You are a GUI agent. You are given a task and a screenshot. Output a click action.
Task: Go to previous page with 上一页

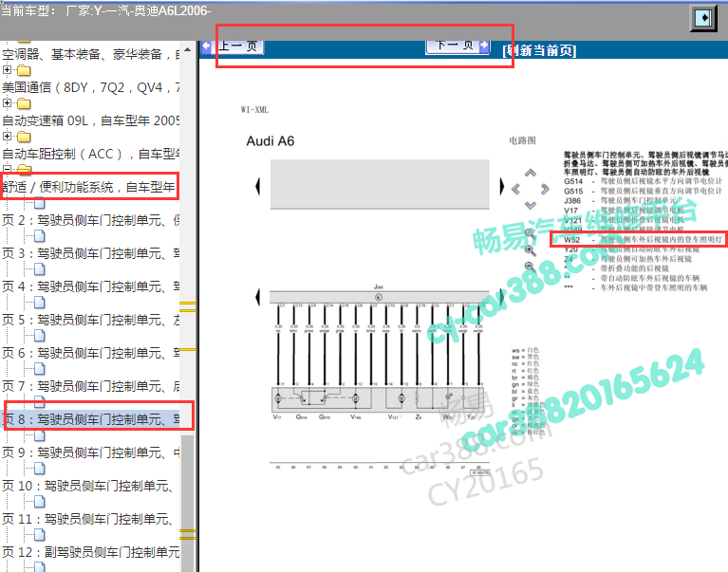[x=233, y=46]
